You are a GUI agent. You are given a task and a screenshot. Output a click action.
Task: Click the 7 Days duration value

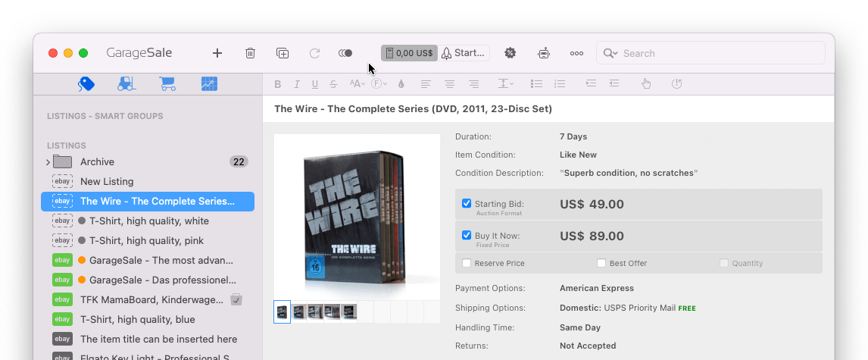573,136
